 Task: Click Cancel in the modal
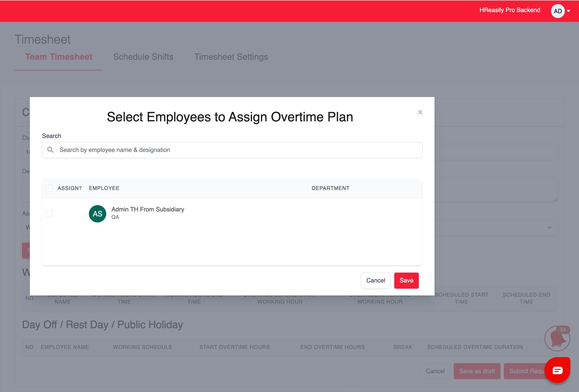tap(375, 281)
